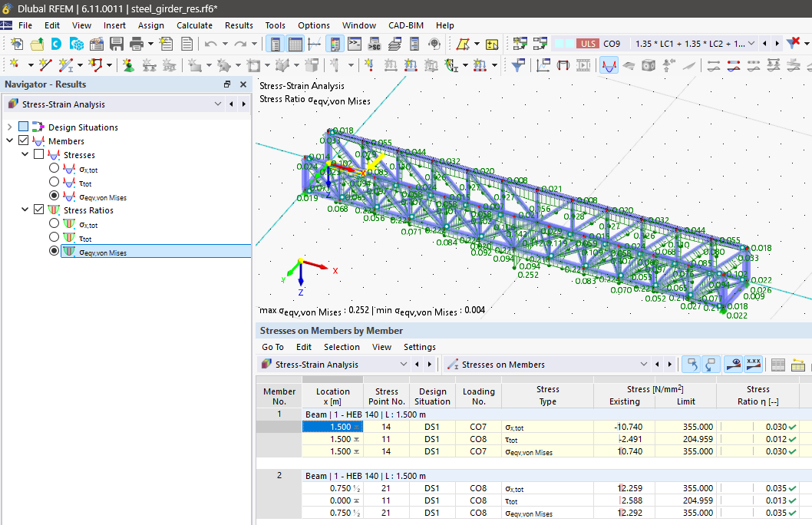
Task: Click Settings in the table menu
Action: [419, 347]
